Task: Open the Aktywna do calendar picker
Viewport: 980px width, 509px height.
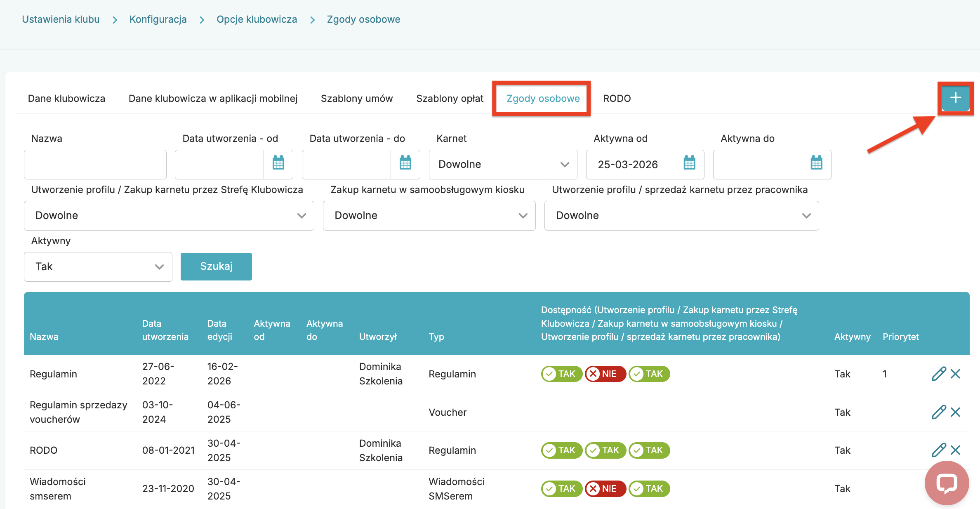Action: tap(816, 164)
